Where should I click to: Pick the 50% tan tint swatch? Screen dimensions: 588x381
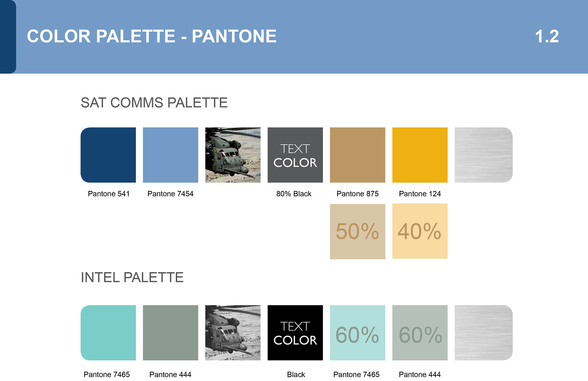[x=357, y=231]
